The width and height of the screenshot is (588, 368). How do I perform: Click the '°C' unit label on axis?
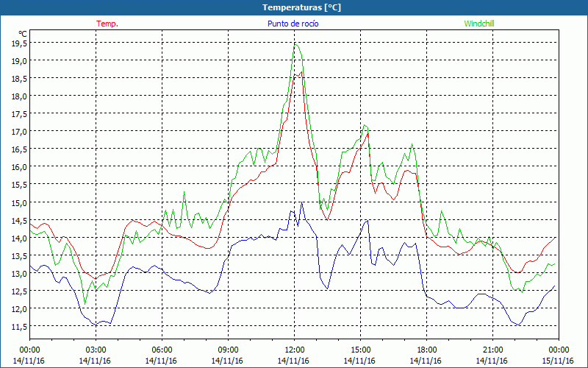[x=23, y=33]
